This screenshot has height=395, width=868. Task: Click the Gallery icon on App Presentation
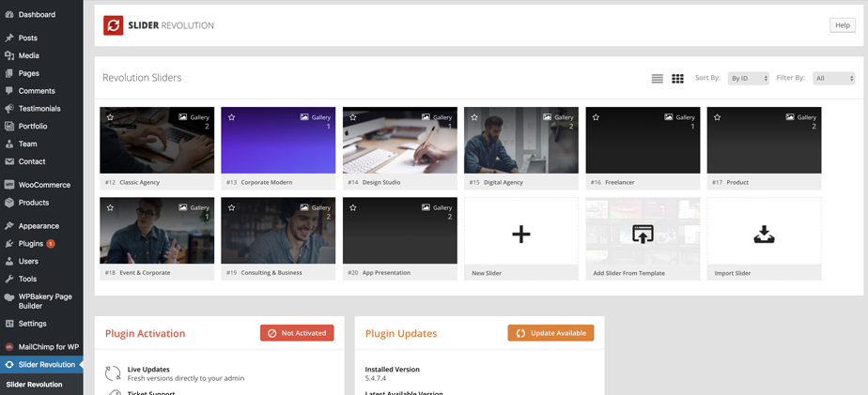(x=426, y=207)
